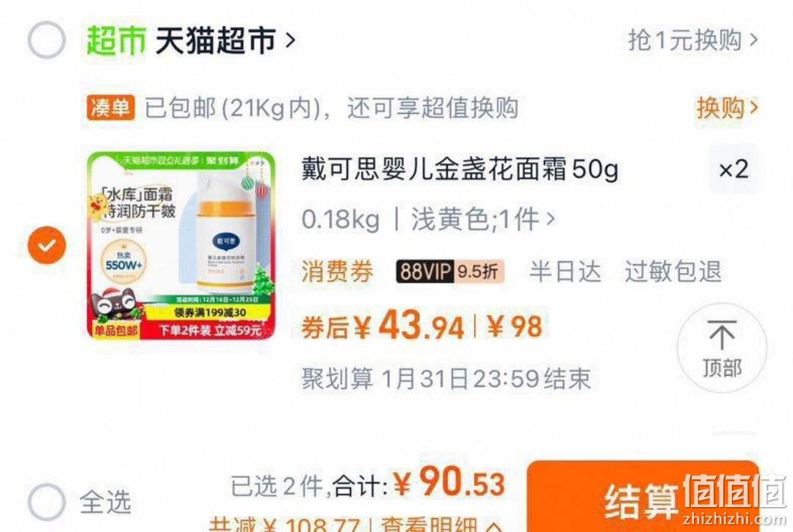
Task: Tap the 半日达 delivery tag
Action: pyautogui.click(x=565, y=272)
